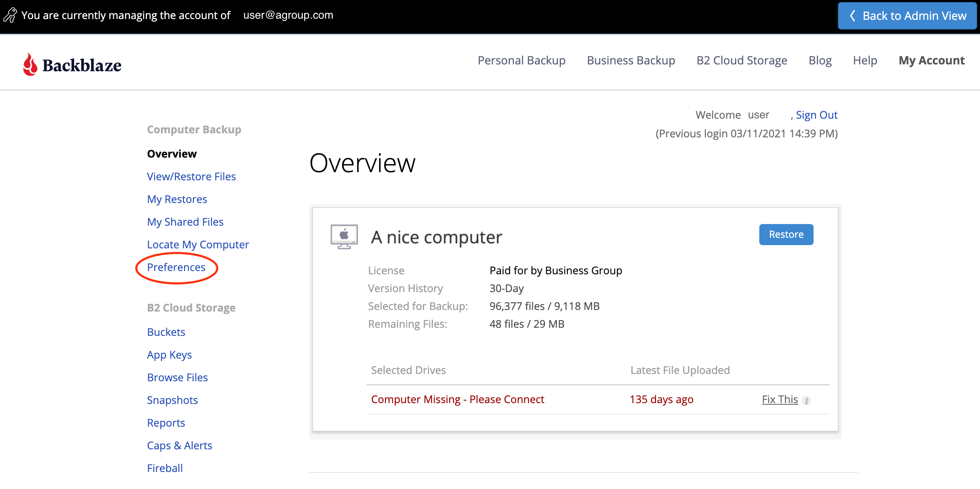This screenshot has width=980, height=489.
Task: Click the Paid for by Business Group value
Action: 556,271
